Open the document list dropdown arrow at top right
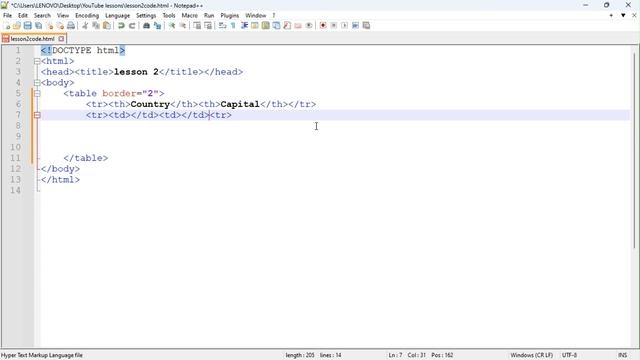 (x=623, y=16)
